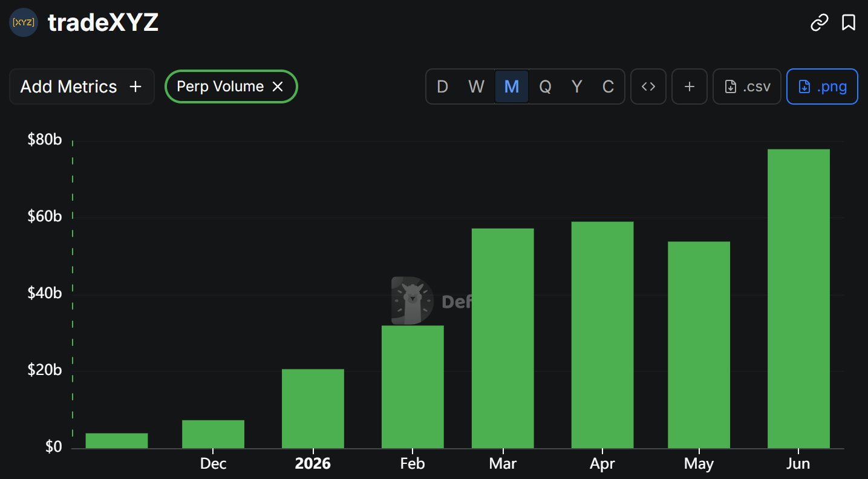Click the $20b y-axis label
868x479 pixels.
point(45,370)
